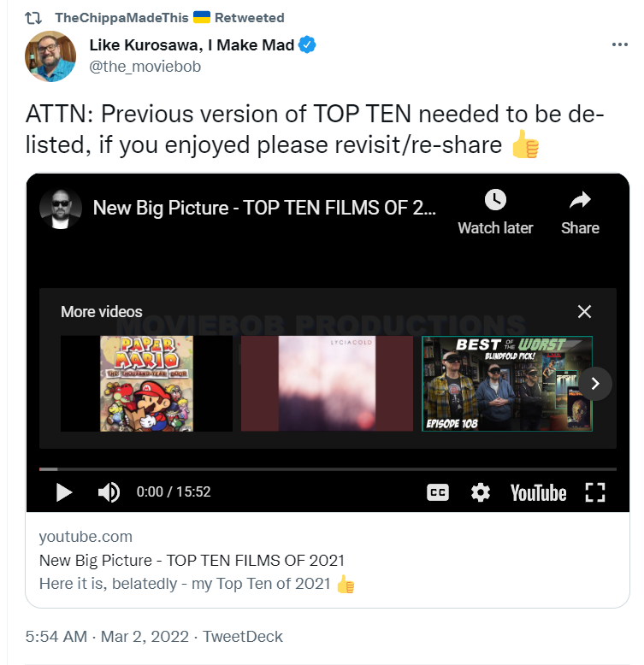Seek on the video progress bar
The image size is (644, 665).
[328, 469]
